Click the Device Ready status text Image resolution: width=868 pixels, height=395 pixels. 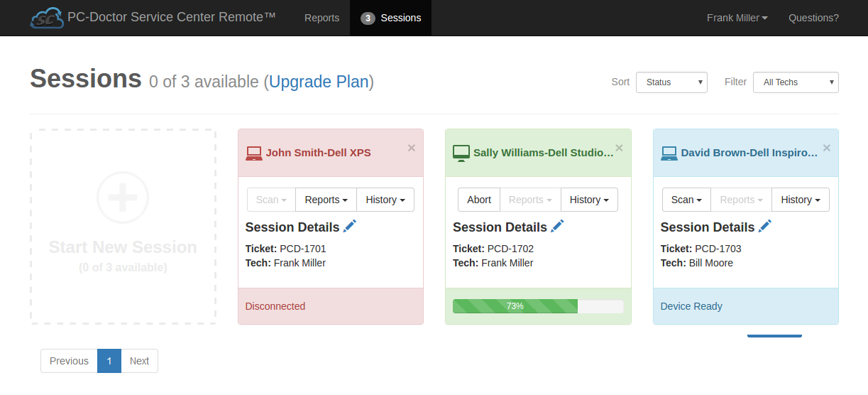point(691,306)
